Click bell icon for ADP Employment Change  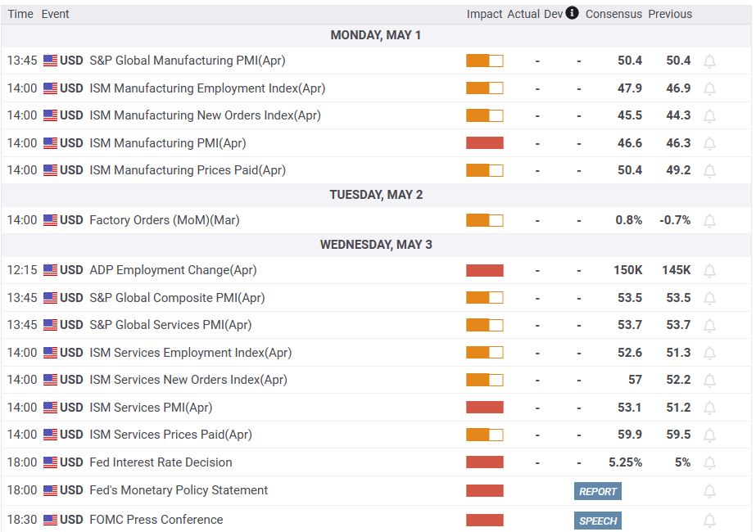pos(709,271)
